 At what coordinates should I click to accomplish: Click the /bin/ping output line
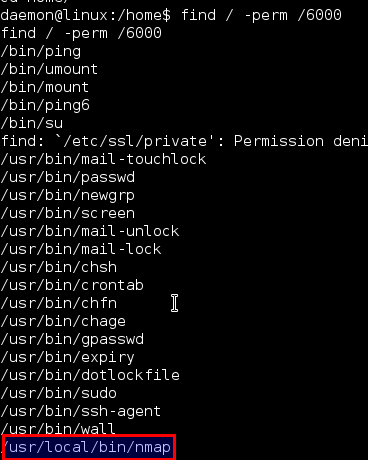tap(41, 52)
